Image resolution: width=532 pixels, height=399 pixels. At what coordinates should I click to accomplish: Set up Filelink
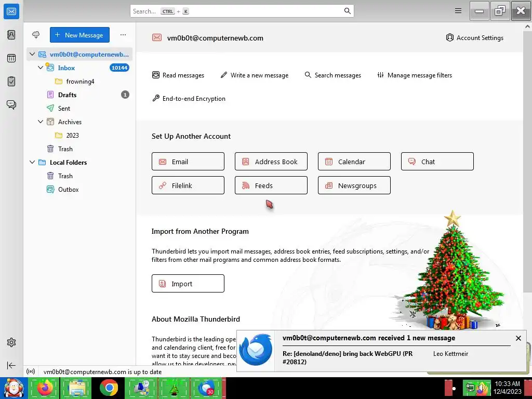(188, 185)
